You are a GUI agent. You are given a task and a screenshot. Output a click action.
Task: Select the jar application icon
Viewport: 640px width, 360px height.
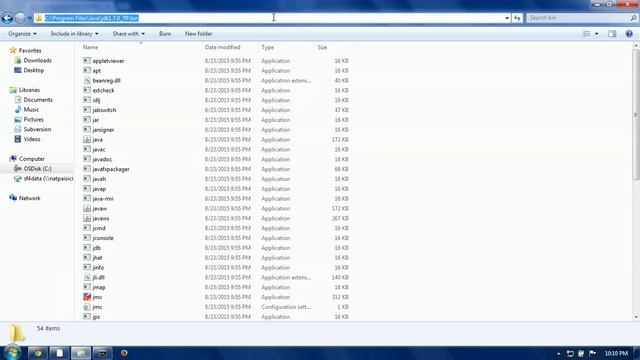pos(87,120)
